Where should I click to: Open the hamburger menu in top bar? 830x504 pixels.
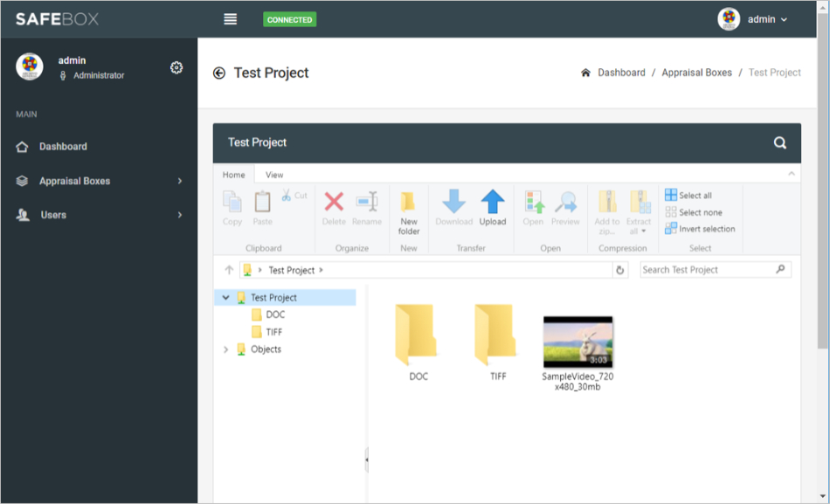[x=230, y=19]
